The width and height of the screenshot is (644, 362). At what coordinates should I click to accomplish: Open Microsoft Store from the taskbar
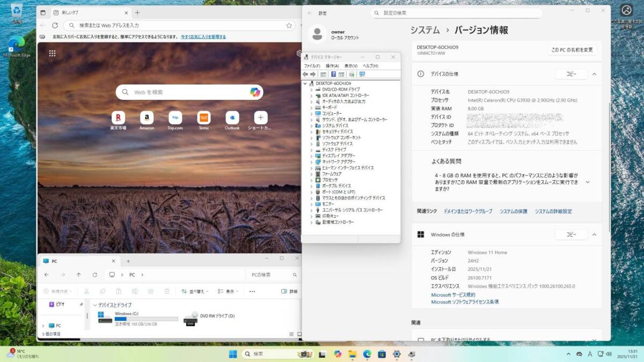tap(382, 354)
